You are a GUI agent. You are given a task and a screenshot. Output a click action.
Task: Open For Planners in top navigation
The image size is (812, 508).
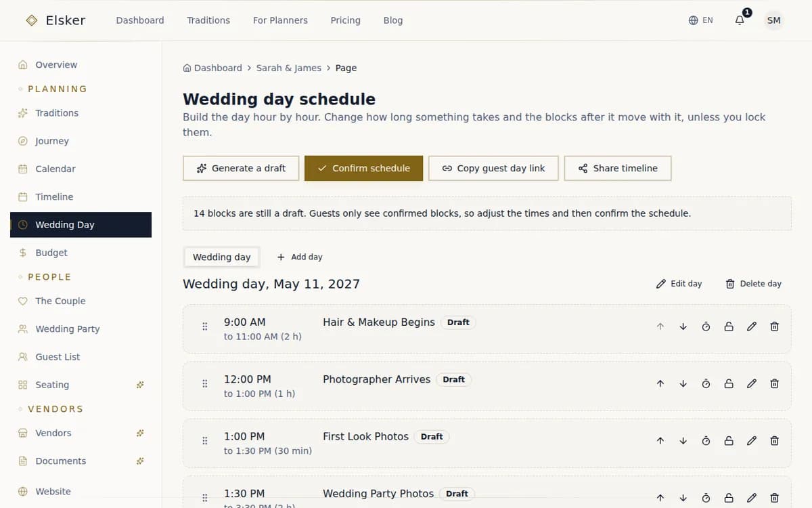[280, 20]
